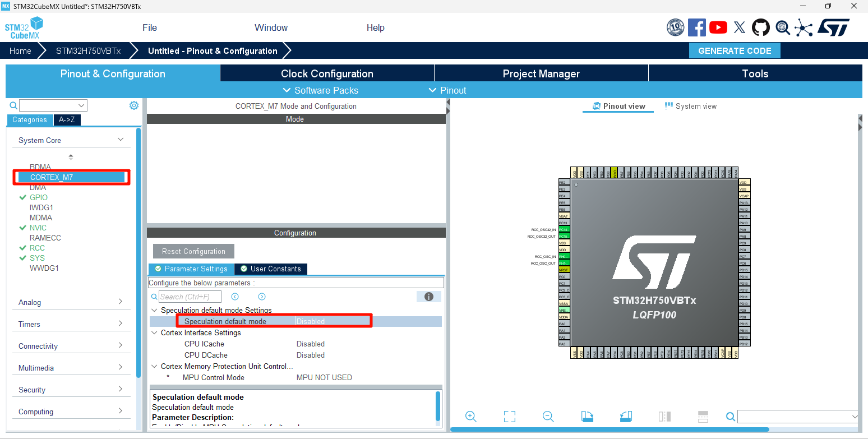Image resolution: width=868 pixels, height=439 pixels.
Task: Collapse Speculation default mode Settings group
Action: pos(155,310)
